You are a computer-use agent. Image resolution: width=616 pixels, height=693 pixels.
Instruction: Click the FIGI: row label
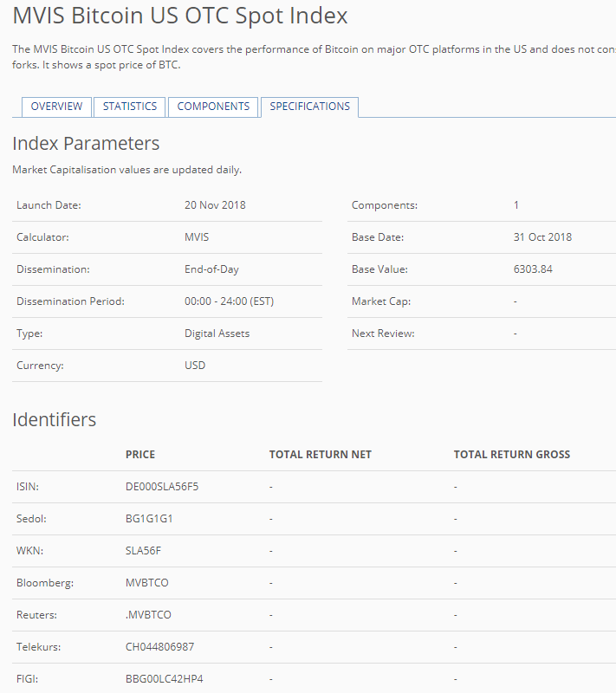click(27, 679)
